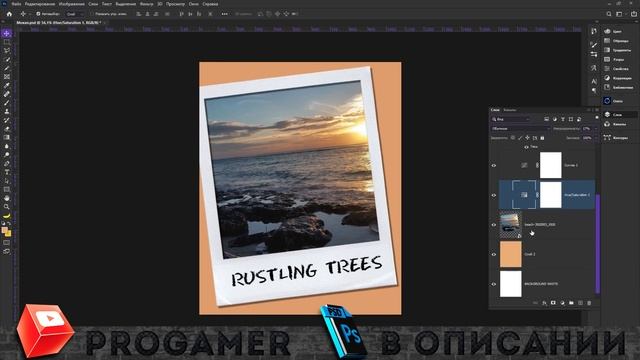Image resolution: width=640 pixels, height=360 pixels.
Task: Open the Окно menu
Action: (193, 4)
